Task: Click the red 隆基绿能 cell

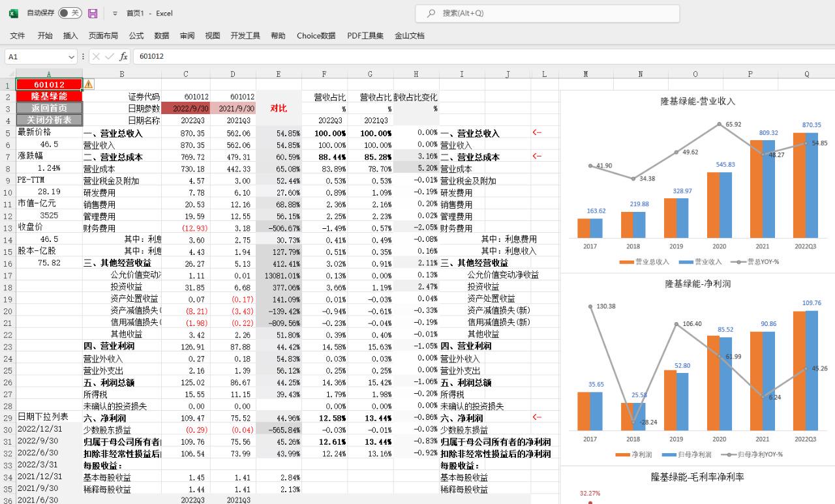Action: (x=49, y=96)
